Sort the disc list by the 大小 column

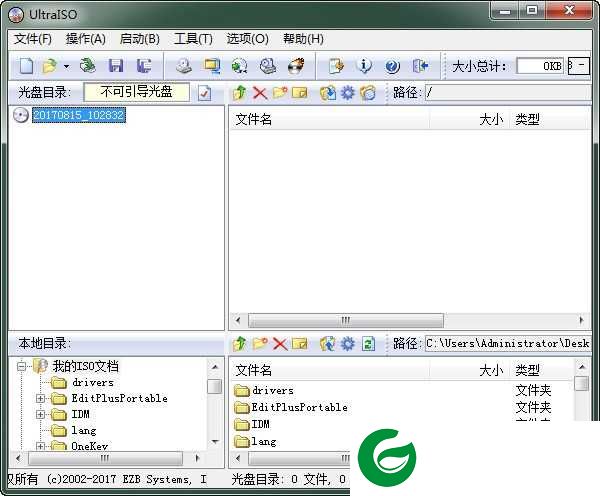point(470,119)
